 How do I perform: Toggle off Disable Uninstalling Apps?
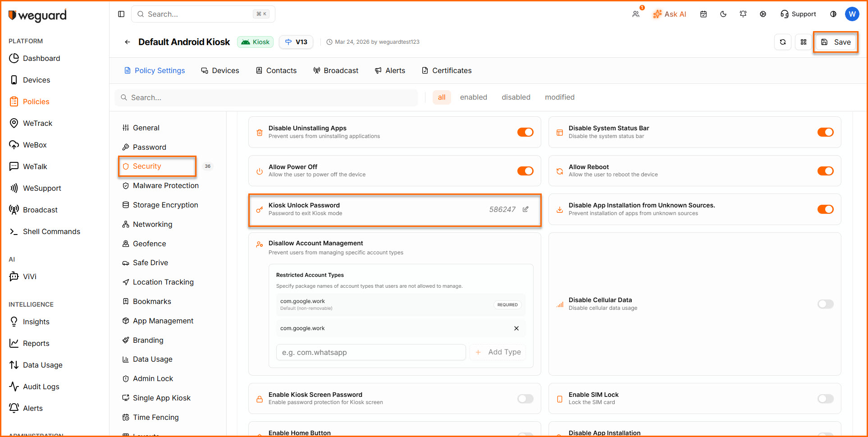click(525, 132)
